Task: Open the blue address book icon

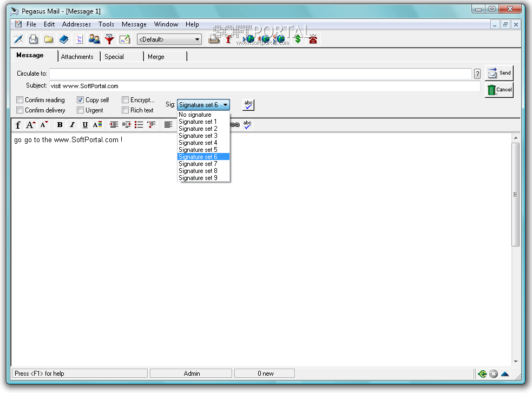Action: tap(64, 39)
